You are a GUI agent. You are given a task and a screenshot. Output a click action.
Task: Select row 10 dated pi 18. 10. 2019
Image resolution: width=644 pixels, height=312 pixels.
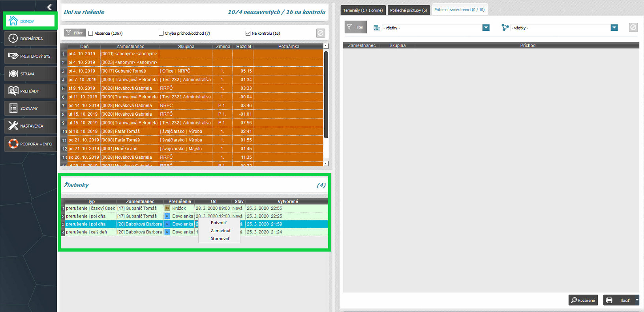tap(192, 132)
